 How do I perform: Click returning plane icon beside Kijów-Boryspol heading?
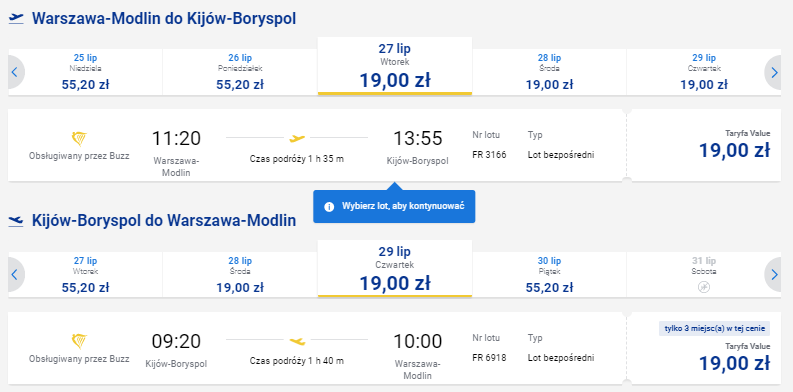(x=16, y=221)
